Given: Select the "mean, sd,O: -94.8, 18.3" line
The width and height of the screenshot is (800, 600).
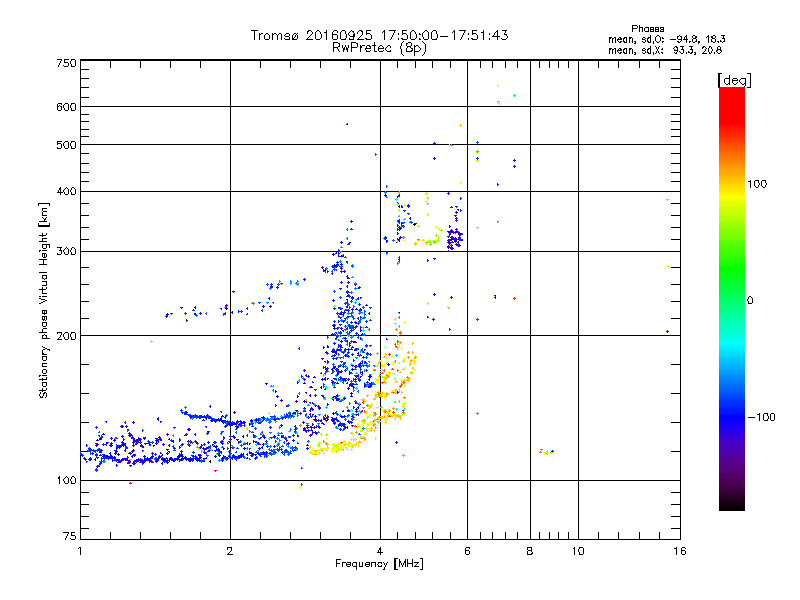Looking at the screenshot, I should (666, 39).
